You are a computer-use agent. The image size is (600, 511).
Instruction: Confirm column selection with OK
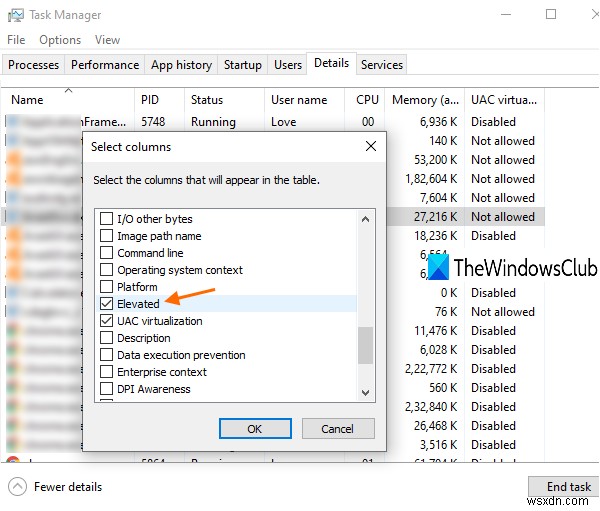[255, 428]
